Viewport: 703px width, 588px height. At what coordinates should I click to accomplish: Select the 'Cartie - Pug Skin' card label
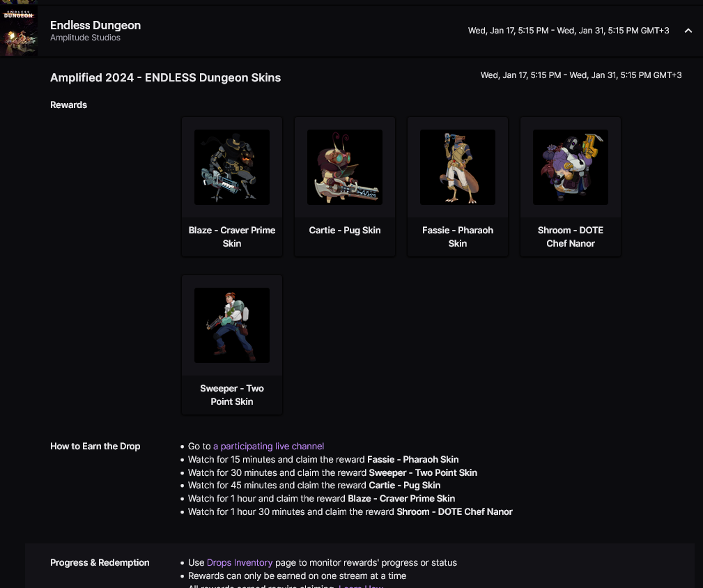pos(345,231)
